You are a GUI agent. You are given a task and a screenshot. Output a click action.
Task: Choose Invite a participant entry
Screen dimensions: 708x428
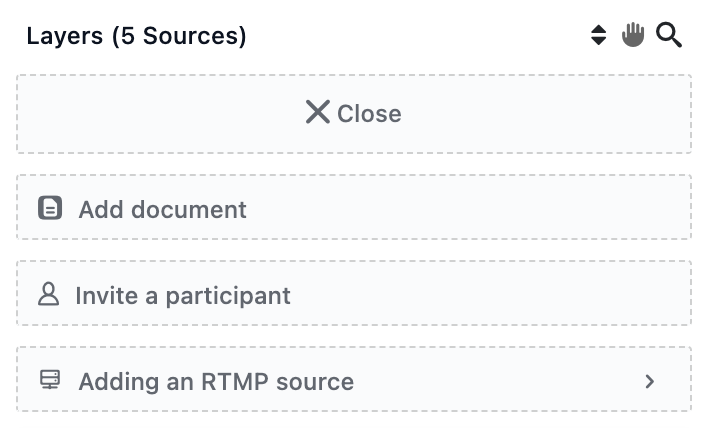(354, 293)
